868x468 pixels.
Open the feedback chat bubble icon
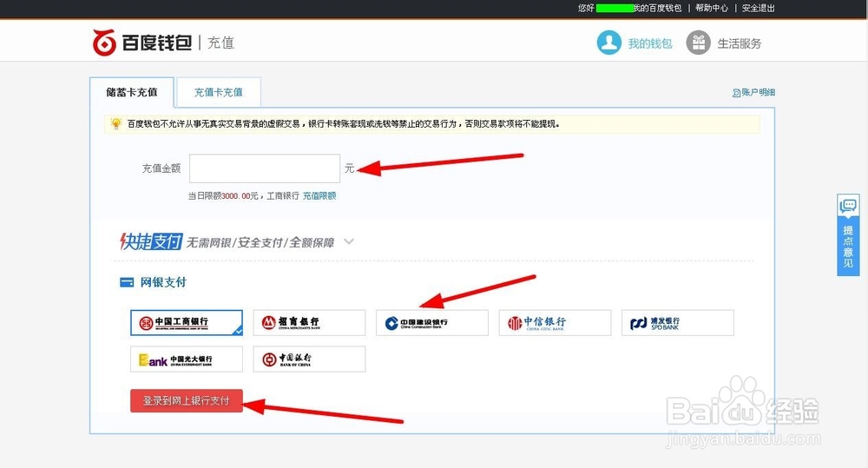coord(848,206)
